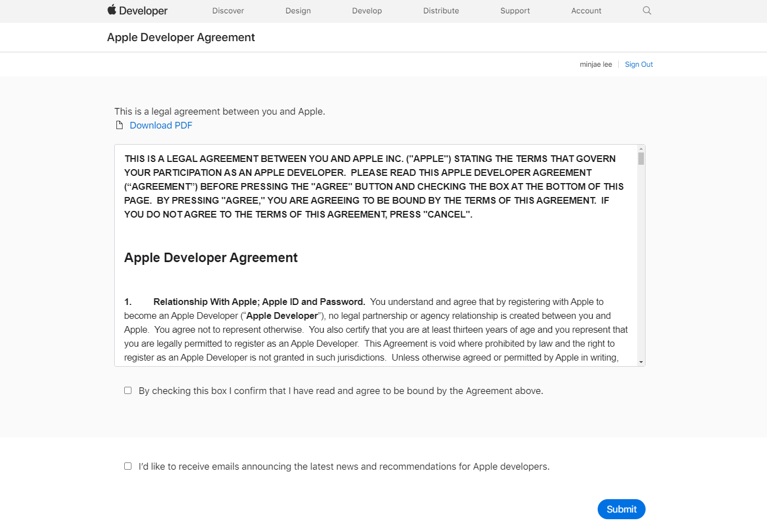Screen dimensions: 767x532
Task: Click the Apple Developer logo
Action: [x=137, y=11]
